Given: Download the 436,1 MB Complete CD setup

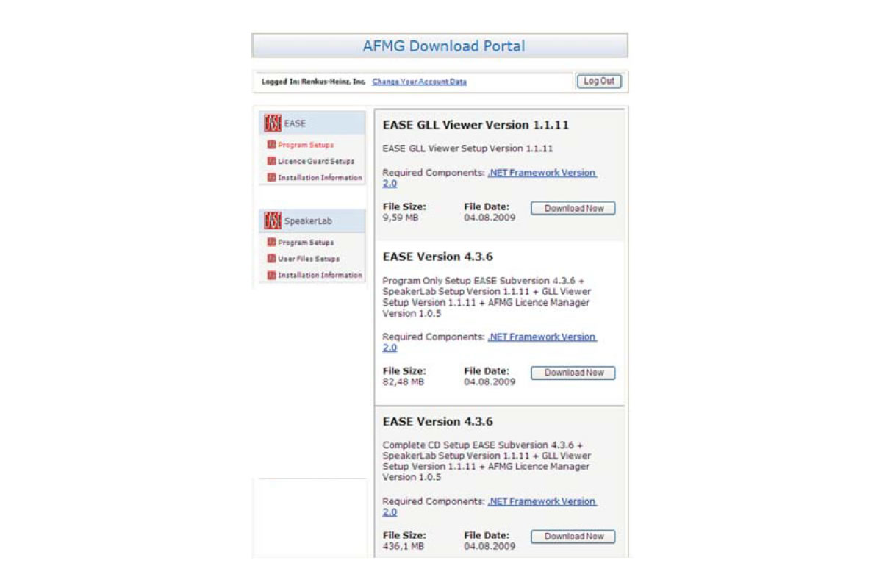Looking at the screenshot, I should click(573, 537).
